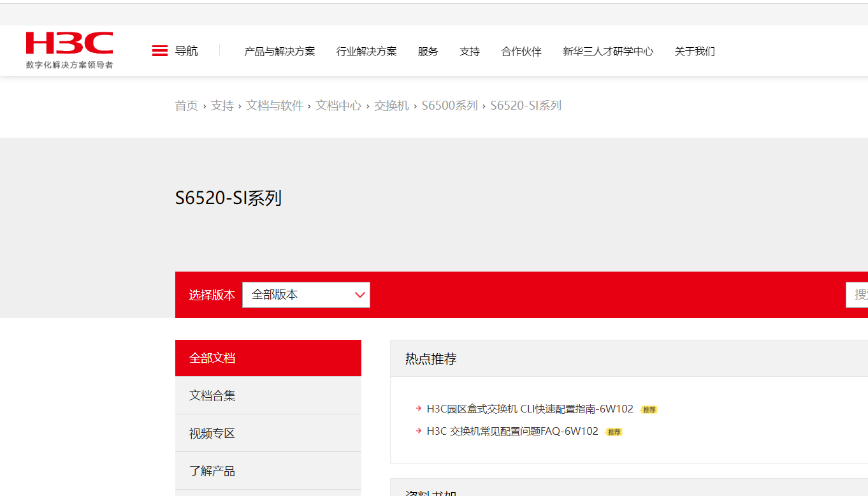Open the 合作伙伴 menu
The image size is (868, 496).
pyautogui.click(x=521, y=52)
